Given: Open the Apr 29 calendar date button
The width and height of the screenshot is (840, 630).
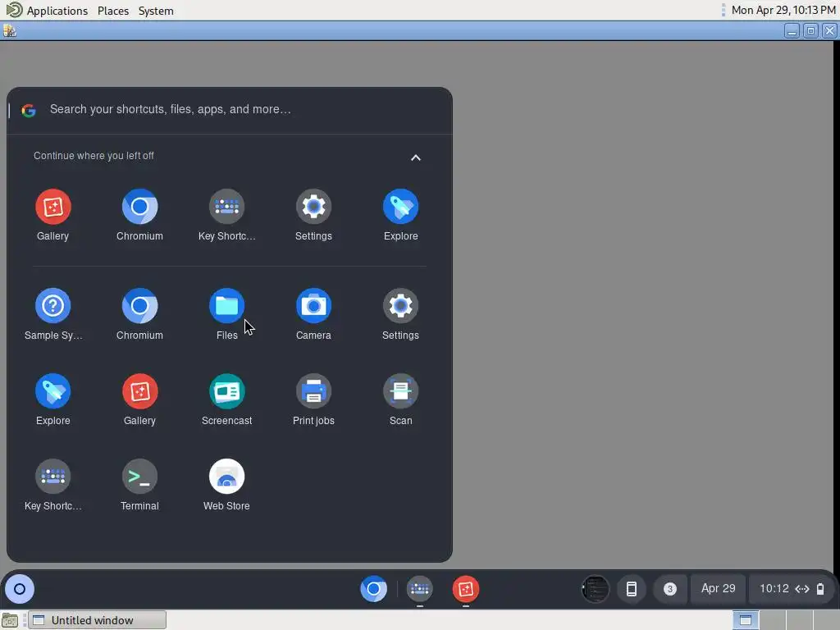Looking at the screenshot, I should tap(718, 589).
